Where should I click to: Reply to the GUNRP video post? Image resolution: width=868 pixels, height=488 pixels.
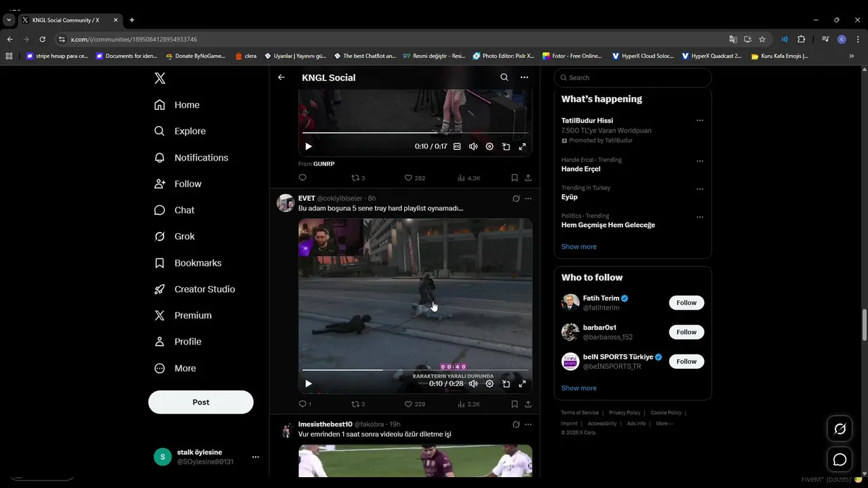tap(302, 178)
